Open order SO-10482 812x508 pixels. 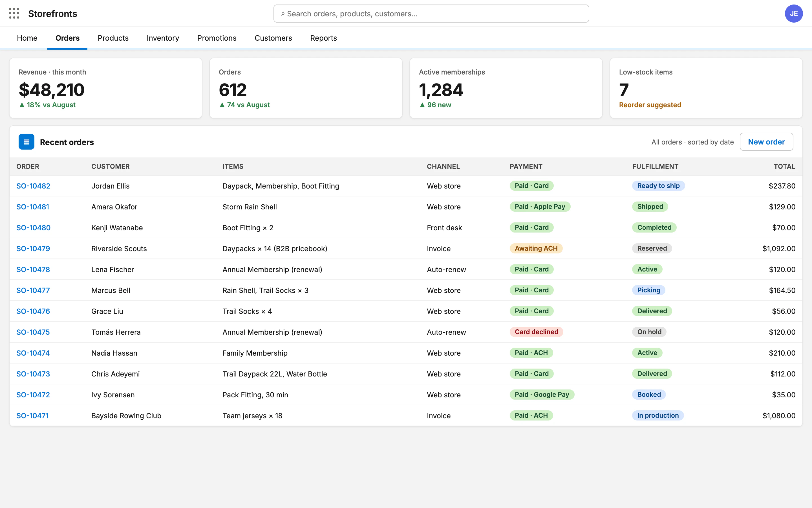(x=33, y=186)
